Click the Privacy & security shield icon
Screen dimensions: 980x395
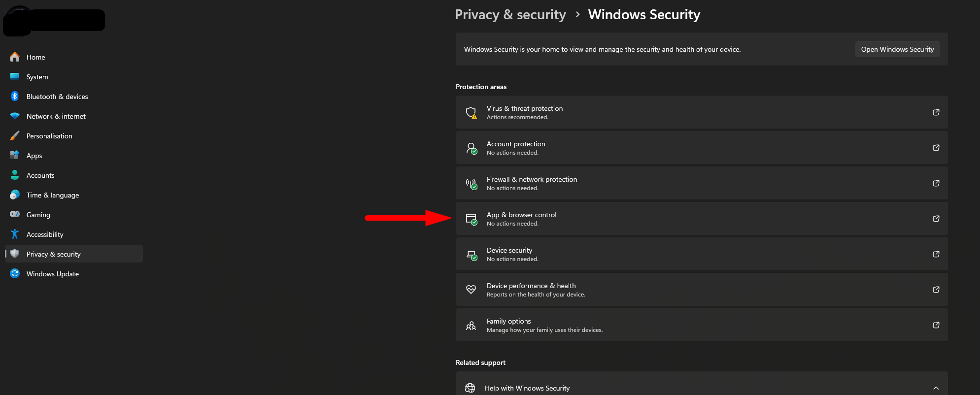(x=15, y=254)
